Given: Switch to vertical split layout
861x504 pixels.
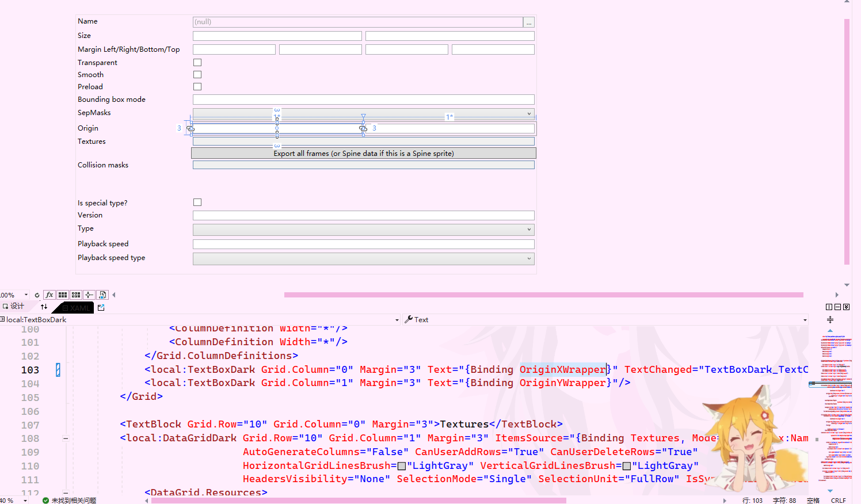Looking at the screenshot, I should [x=829, y=307].
